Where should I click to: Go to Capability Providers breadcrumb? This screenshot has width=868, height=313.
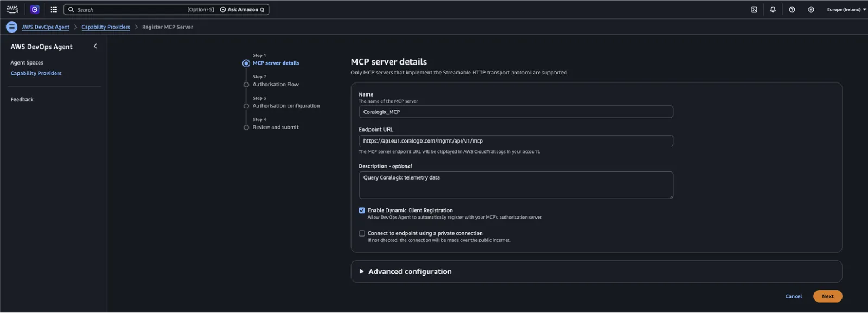click(106, 27)
